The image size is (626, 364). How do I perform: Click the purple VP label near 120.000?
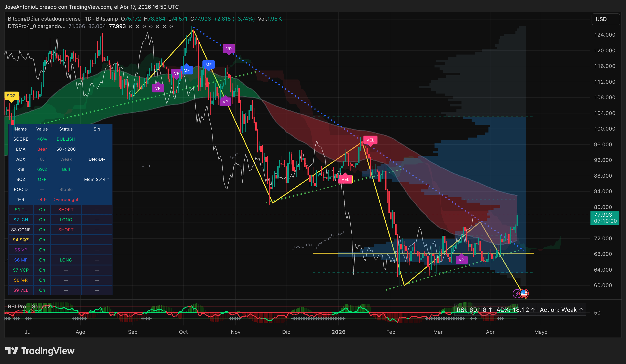(229, 49)
